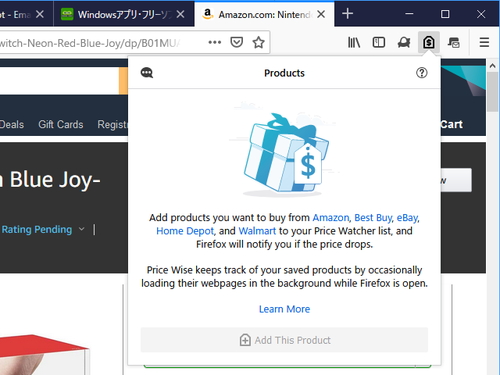Open Registry in Amazon navigation
This screenshot has width=500, height=375.
[112, 124]
